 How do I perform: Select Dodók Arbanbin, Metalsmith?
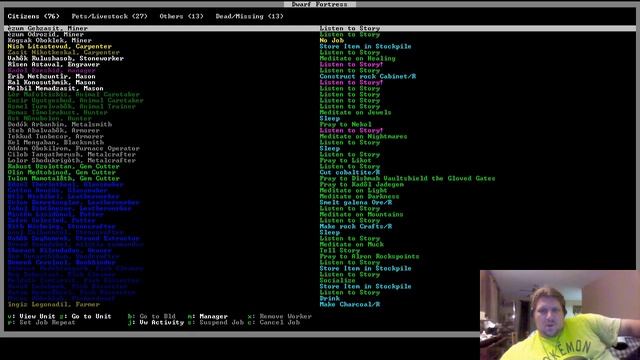(60, 124)
